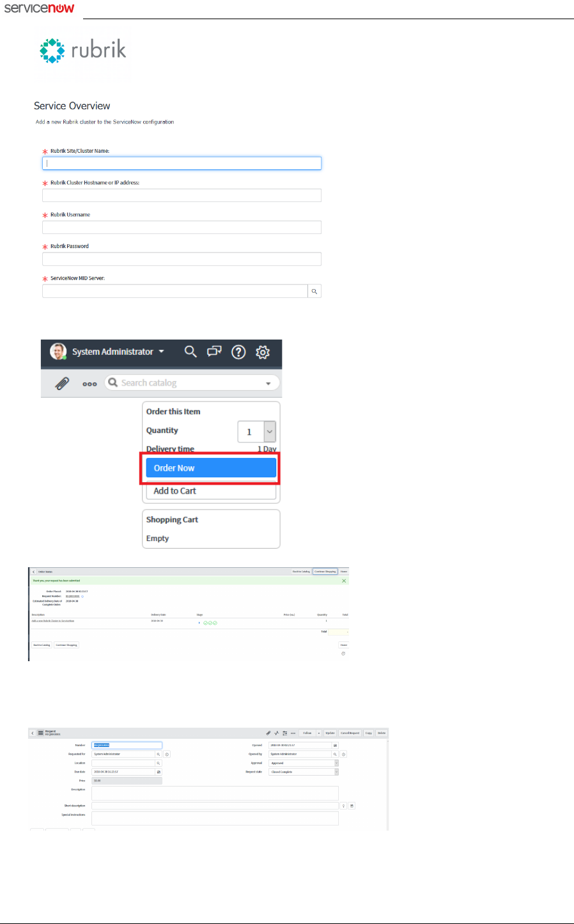Go back from Order Status page

pyautogui.click(x=33, y=572)
